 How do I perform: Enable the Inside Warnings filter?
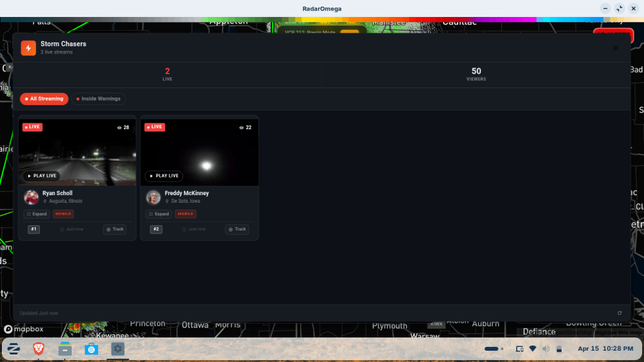(98, 99)
